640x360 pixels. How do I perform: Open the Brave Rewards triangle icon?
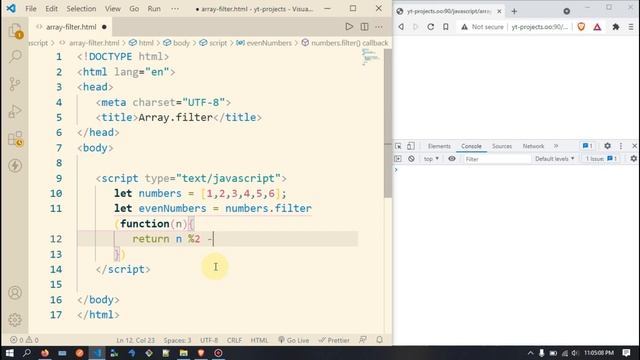coord(597,27)
